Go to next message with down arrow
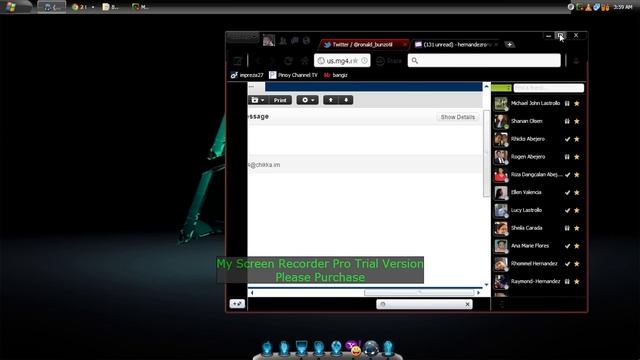Image resolution: width=640 pixels, height=360 pixels. tap(346, 100)
